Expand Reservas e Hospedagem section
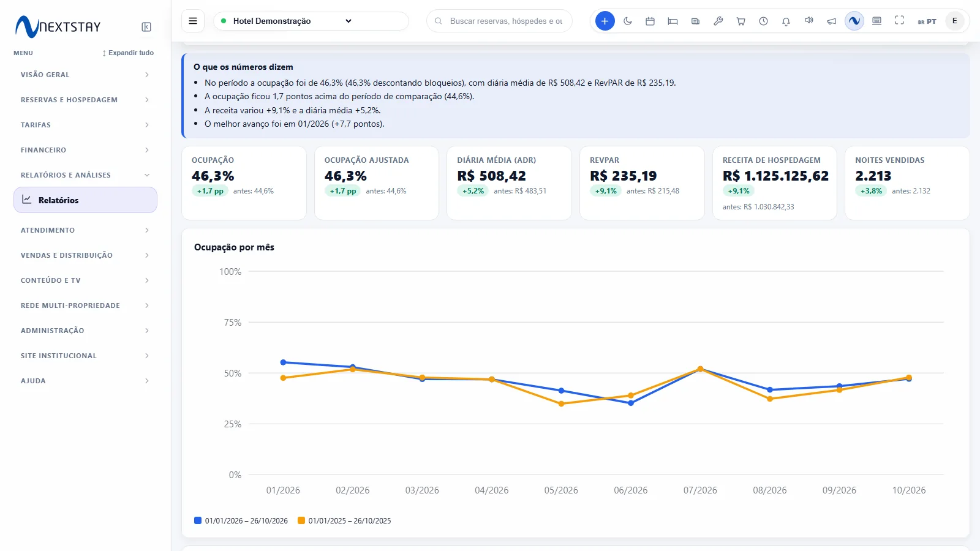Screen dimensions: 980x551 click(x=85, y=100)
